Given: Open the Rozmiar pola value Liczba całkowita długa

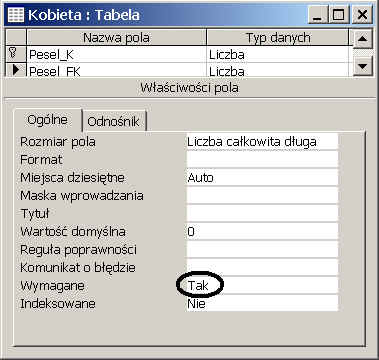Looking at the screenshot, I should coord(262,142).
